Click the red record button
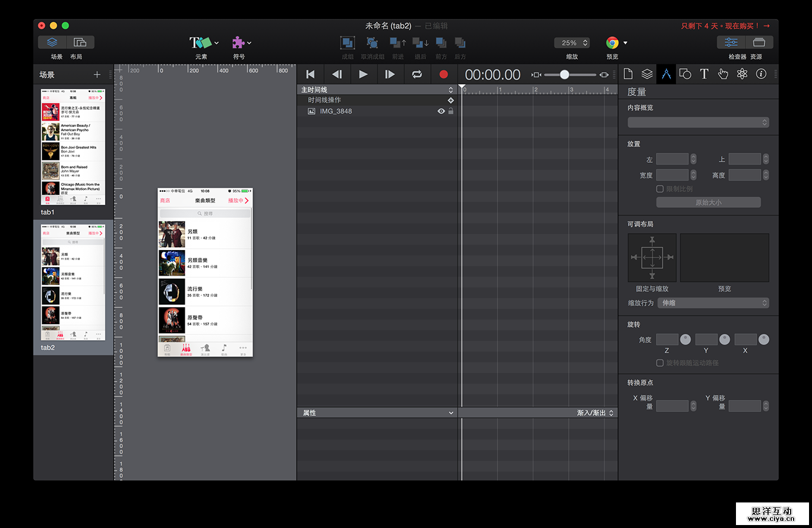 443,74
